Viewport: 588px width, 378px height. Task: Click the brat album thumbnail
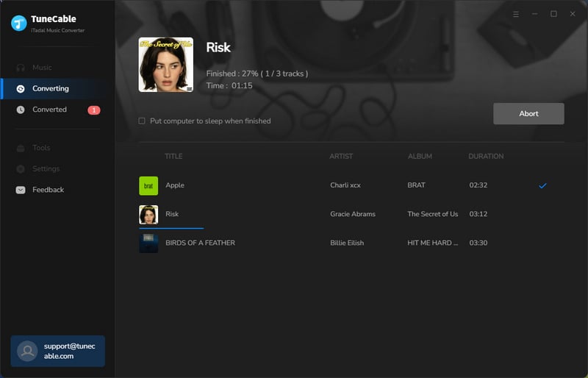(x=148, y=186)
